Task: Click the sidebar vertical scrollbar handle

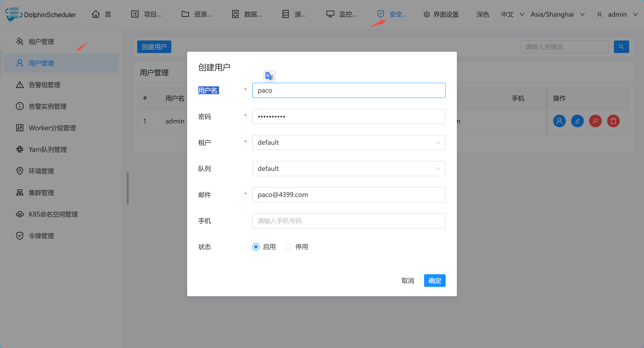Action: [128, 188]
